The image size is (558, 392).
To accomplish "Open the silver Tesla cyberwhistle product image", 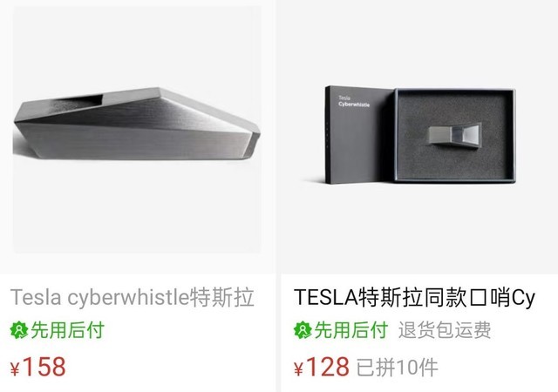I will click(137, 130).
